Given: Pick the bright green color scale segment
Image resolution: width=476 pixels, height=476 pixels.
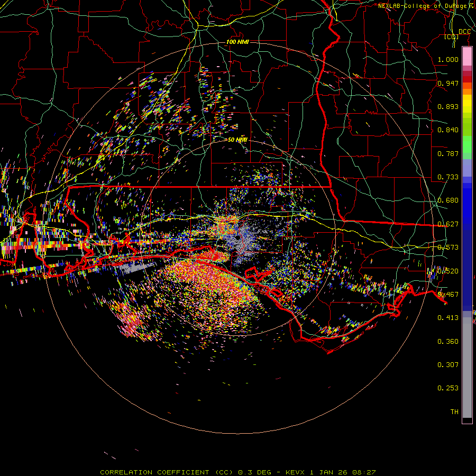Looking at the screenshot, I should [467, 144].
